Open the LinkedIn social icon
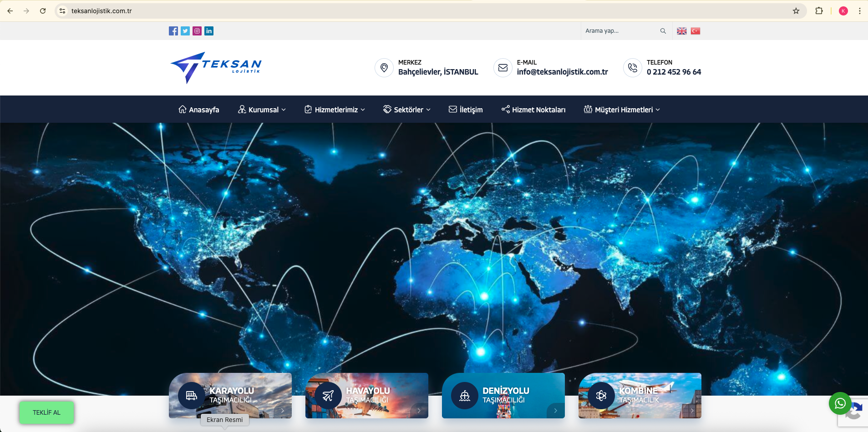868x432 pixels. pyautogui.click(x=209, y=31)
